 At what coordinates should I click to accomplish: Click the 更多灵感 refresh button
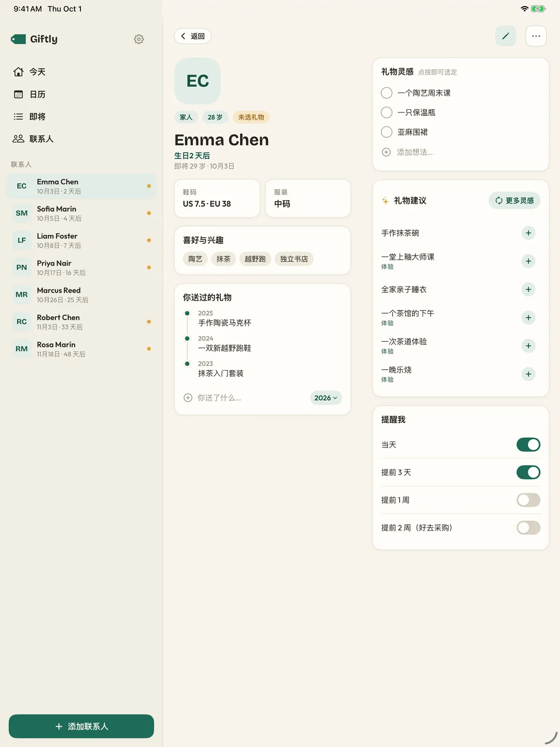(x=515, y=201)
